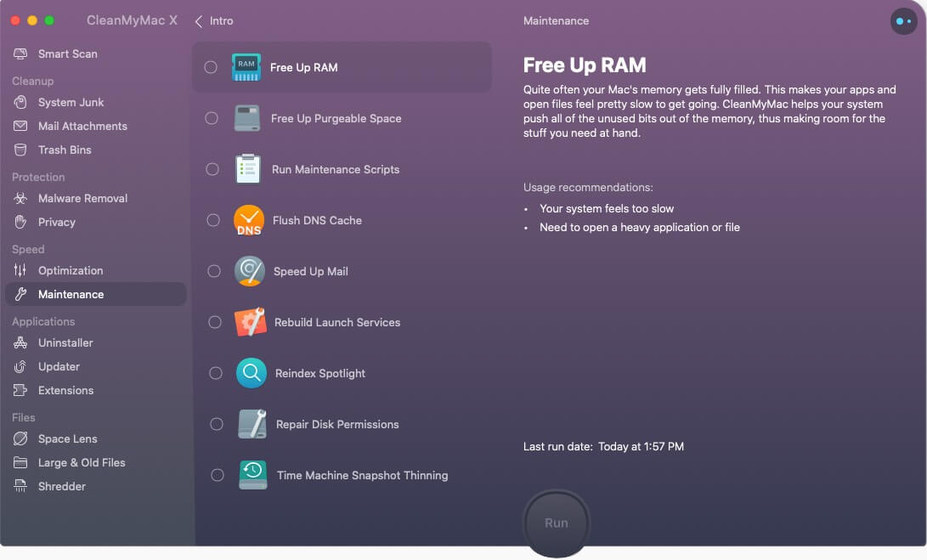Enable the Run Maintenance Scripts radio button
The height and width of the screenshot is (560, 927).
[212, 169]
